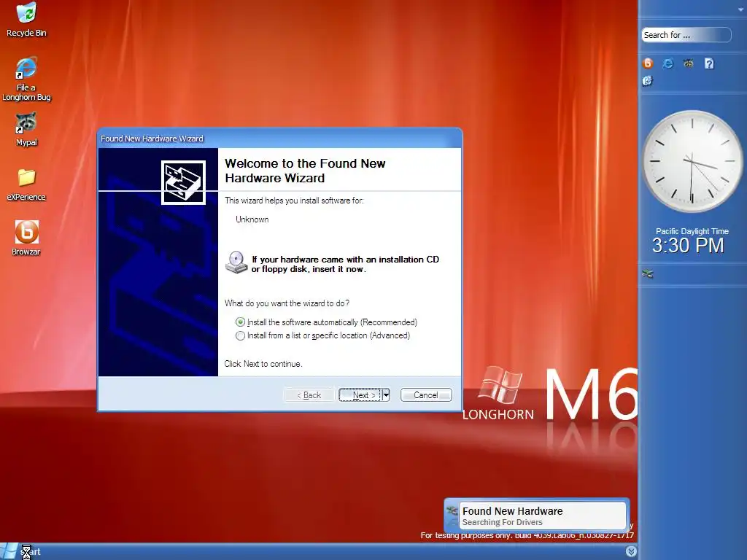Launch the Mypal raccoon desktop icon
747x560 pixels.
pos(26,129)
